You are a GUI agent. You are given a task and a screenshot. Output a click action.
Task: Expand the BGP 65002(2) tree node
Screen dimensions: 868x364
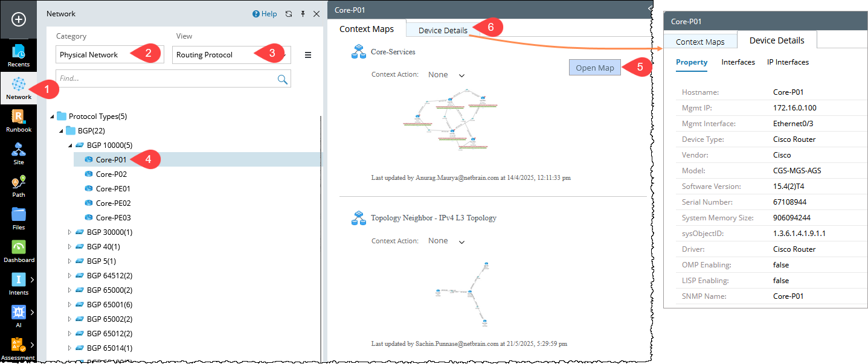(x=69, y=319)
